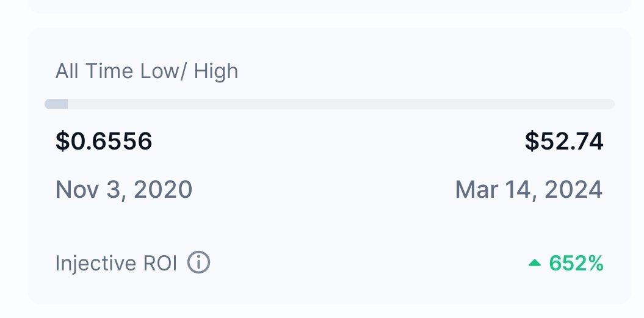Click the word "Injective" in the ROI row
The height and width of the screenshot is (318, 644).
(96, 264)
